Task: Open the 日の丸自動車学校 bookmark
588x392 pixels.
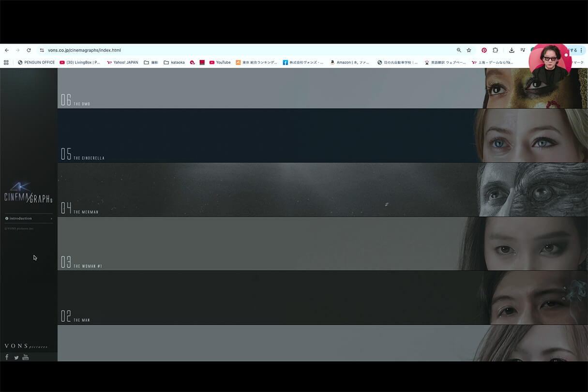Action: [x=398, y=62]
